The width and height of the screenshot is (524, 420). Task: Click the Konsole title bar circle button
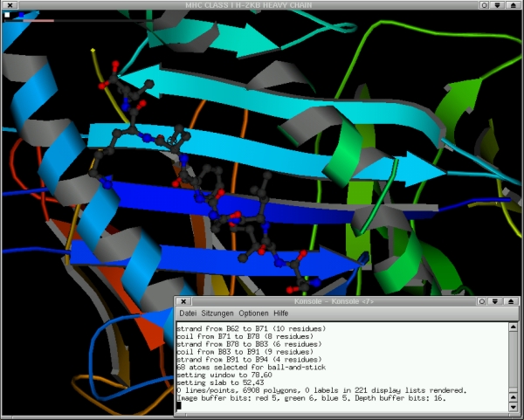point(483,301)
